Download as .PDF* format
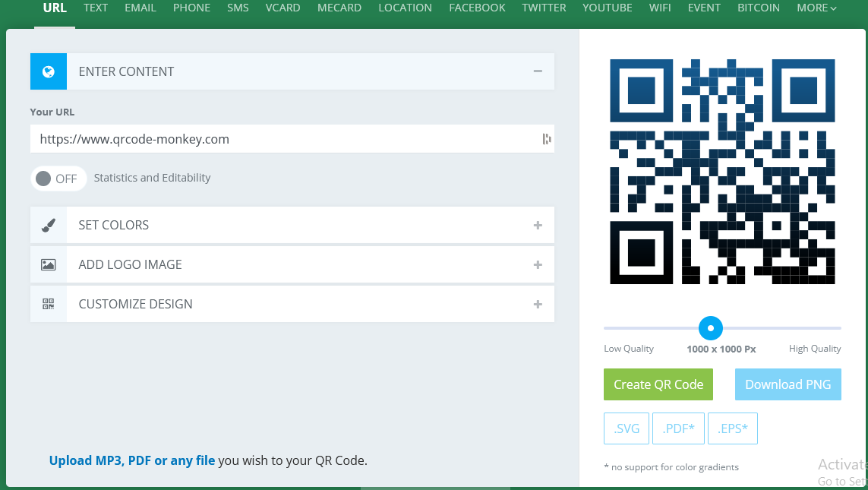 [x=678, y=428]
